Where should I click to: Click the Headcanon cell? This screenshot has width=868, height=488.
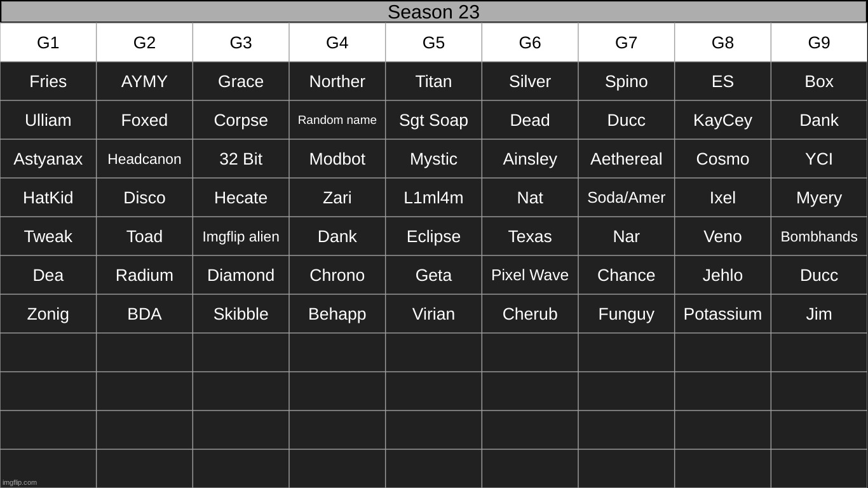tap(144, 159)
